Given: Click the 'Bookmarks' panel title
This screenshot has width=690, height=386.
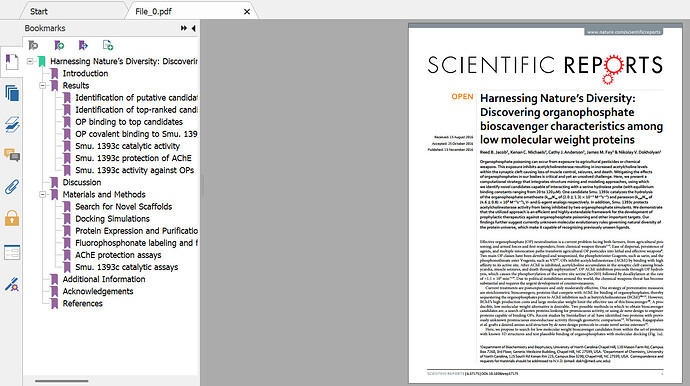Looking at the screenshot, I should (x=45, y=28).
